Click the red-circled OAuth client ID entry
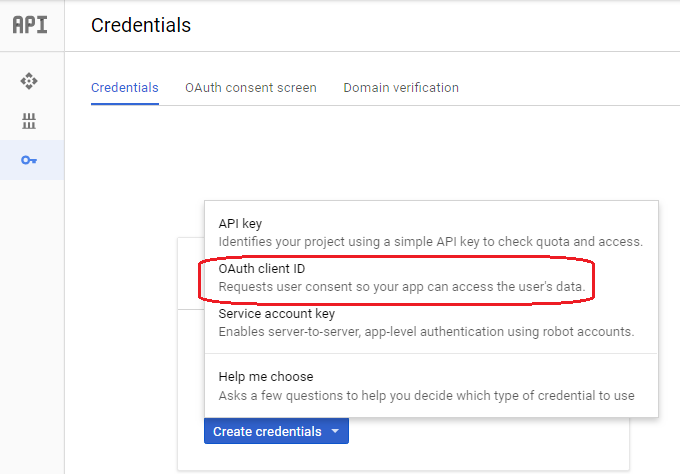680x474 pixels. tap(396, 280)
